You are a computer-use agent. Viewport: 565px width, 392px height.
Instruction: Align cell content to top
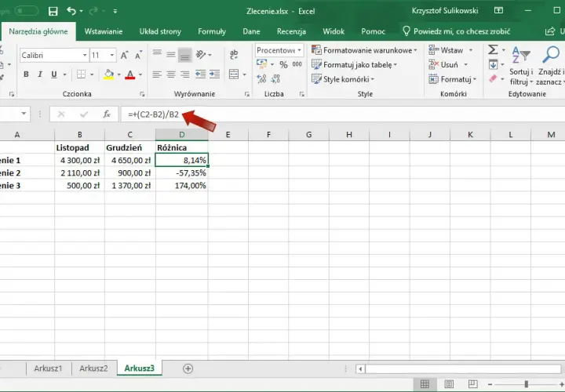point(157,53)
